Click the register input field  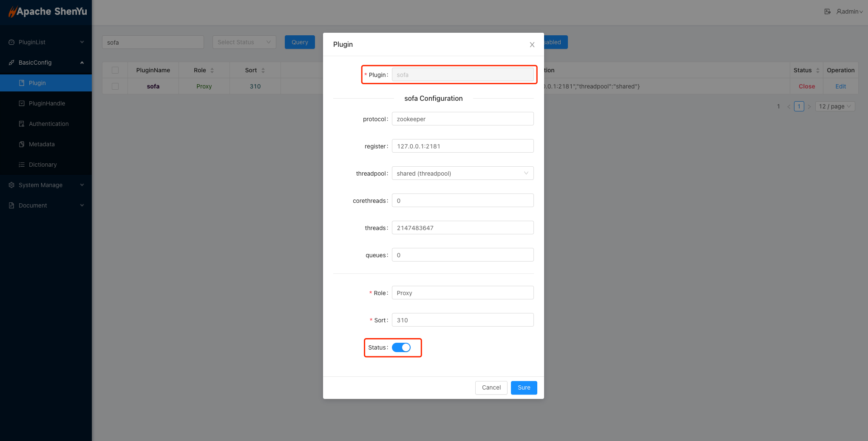[462, 146]
